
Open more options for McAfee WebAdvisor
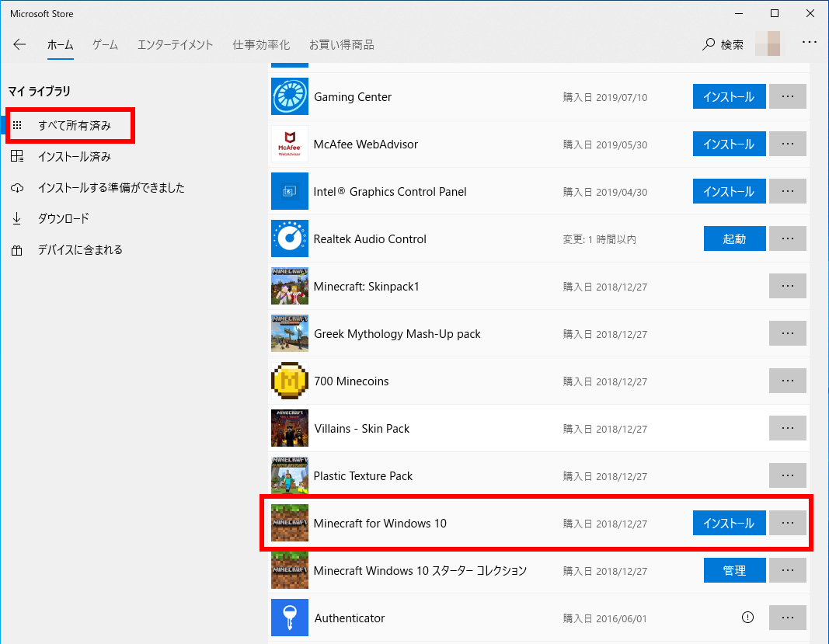pyautogui.click(x=787, y=144)
